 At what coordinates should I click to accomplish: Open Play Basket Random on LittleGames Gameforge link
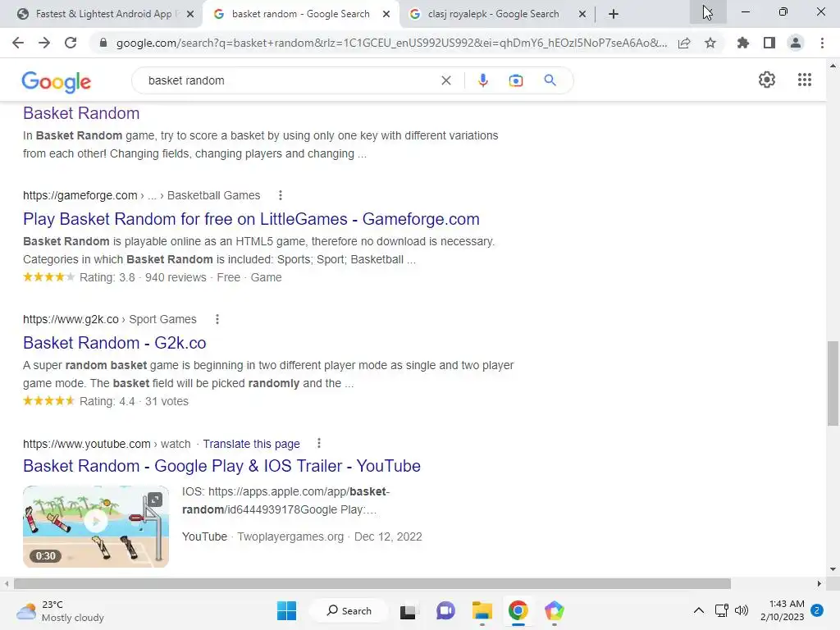[251, 218]
